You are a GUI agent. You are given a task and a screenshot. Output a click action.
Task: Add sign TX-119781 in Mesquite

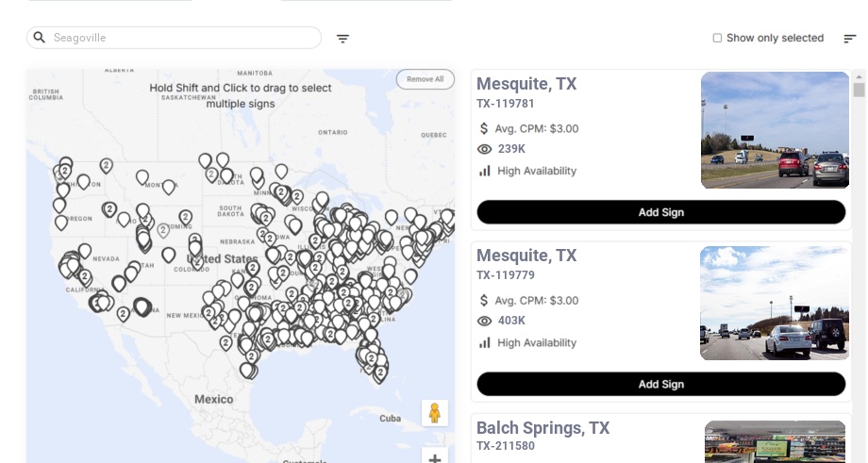coord(660,212)
